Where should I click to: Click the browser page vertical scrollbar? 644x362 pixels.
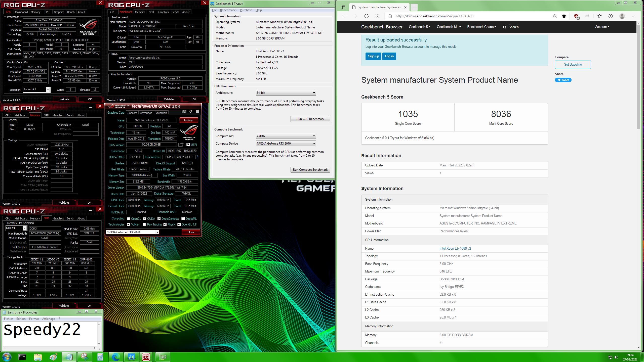tap(639, 77)
